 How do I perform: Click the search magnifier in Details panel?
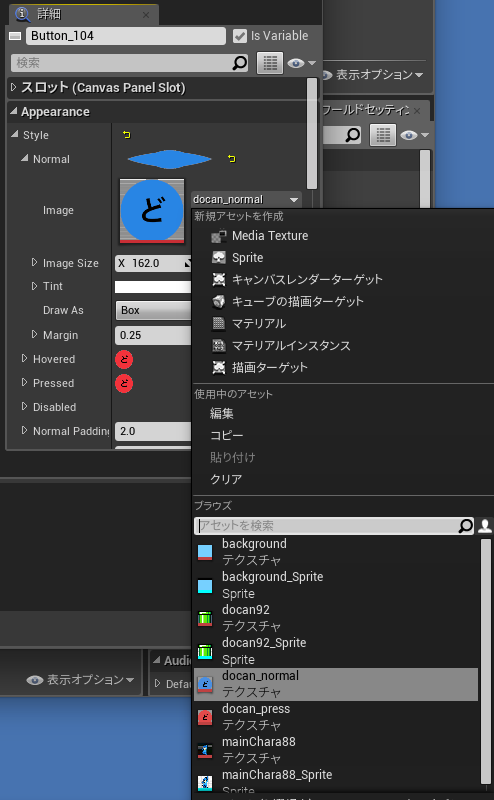click(239, 63)
